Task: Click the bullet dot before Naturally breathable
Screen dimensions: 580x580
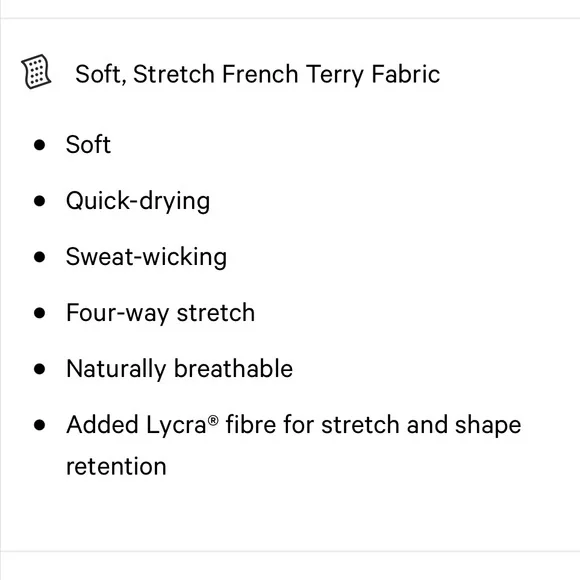Action: pos(40,369)
